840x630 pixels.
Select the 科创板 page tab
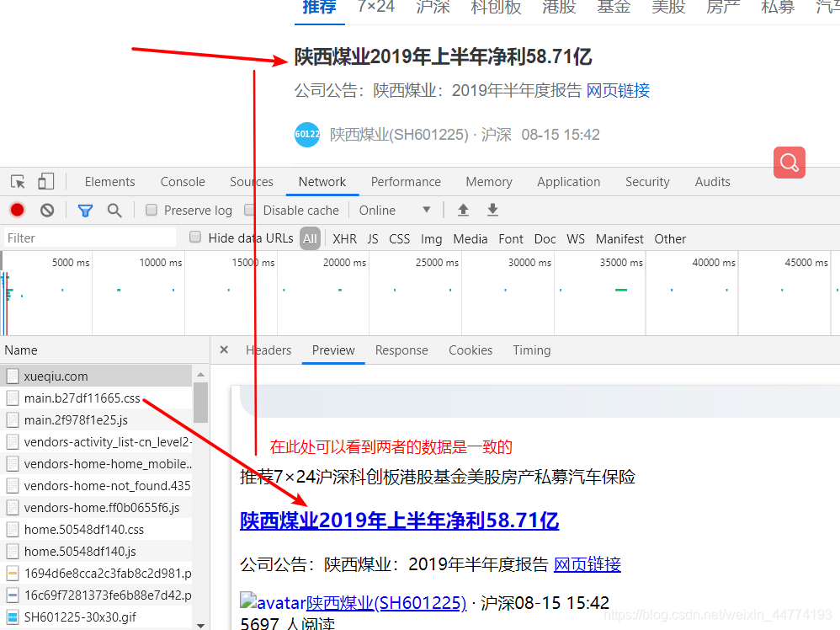point(496,7)
